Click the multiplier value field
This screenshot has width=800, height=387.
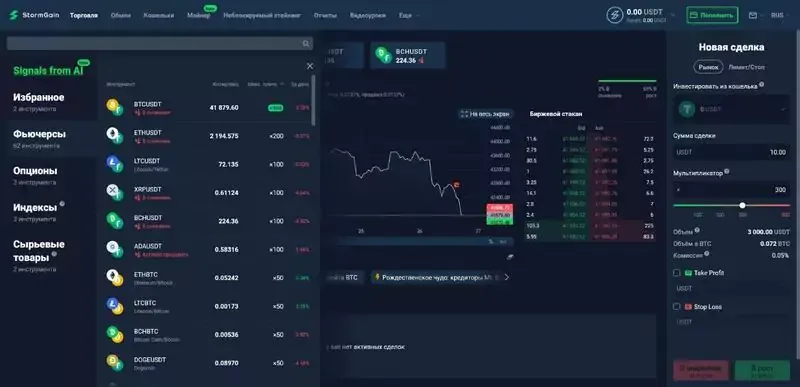coord(731,190)
